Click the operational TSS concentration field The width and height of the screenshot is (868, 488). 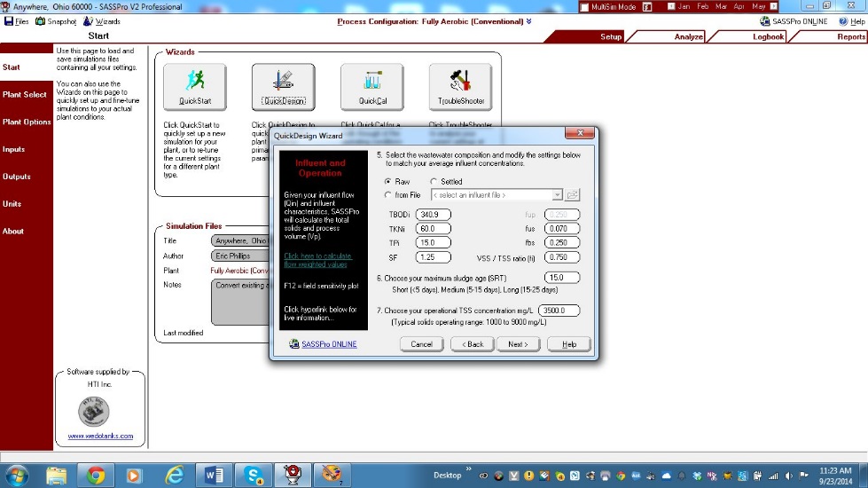point(558,311)
